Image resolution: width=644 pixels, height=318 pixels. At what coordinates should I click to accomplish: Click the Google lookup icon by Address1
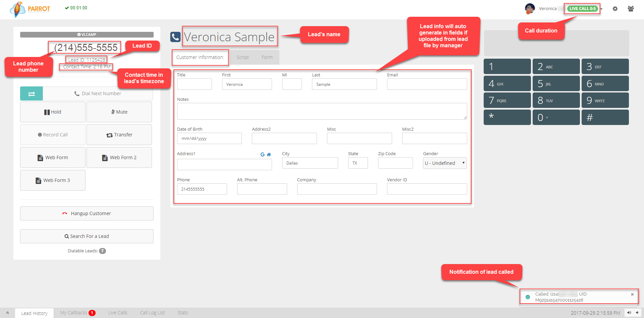point(263,154)
